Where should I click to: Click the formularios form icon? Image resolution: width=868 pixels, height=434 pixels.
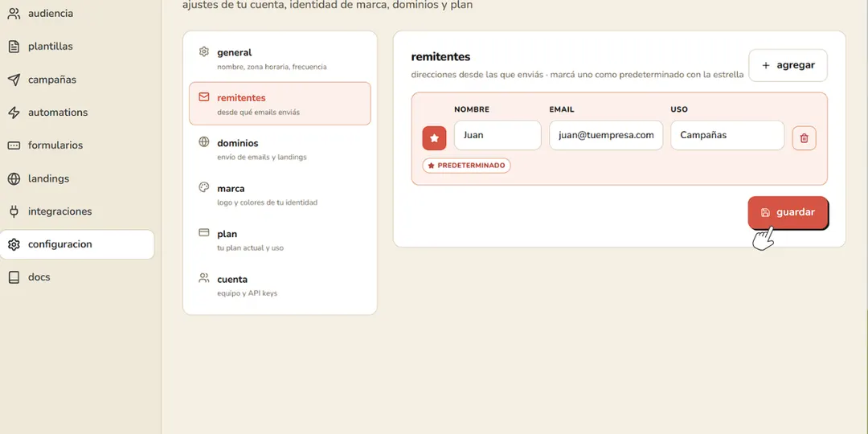point(14,145)
